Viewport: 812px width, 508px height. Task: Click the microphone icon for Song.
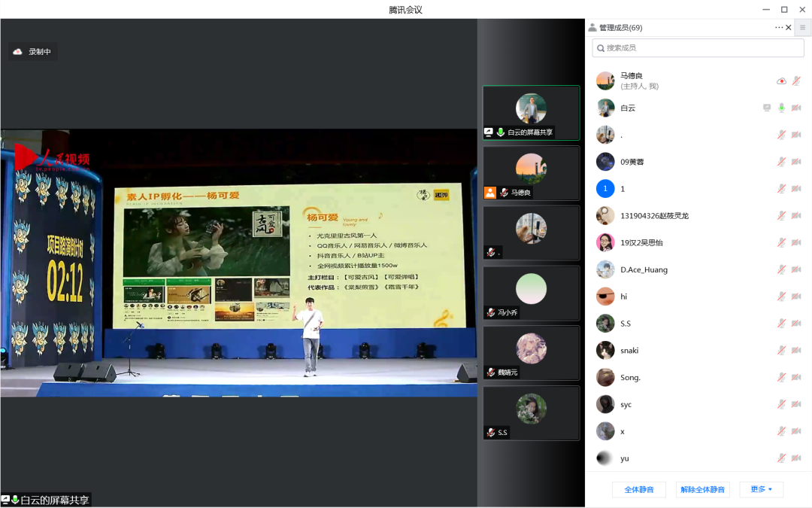click(781, 377)
